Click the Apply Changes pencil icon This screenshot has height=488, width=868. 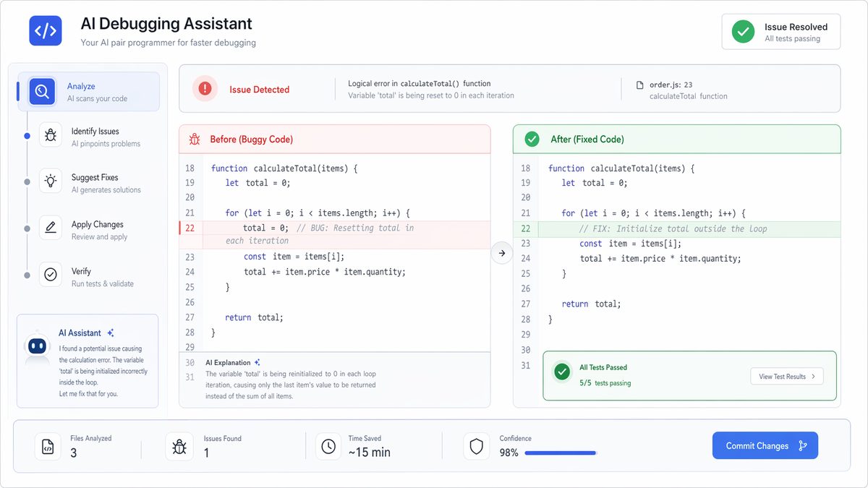coord(50,228)
